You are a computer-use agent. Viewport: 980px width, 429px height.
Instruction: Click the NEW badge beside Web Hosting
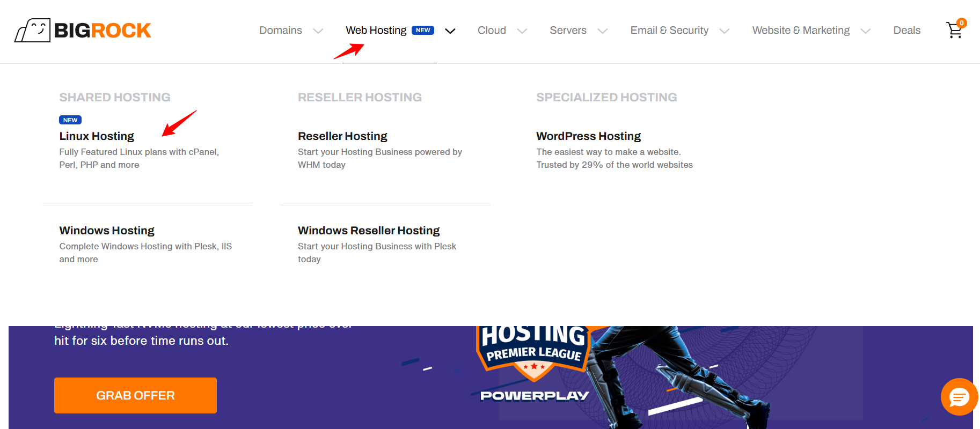tap(423, 31)
